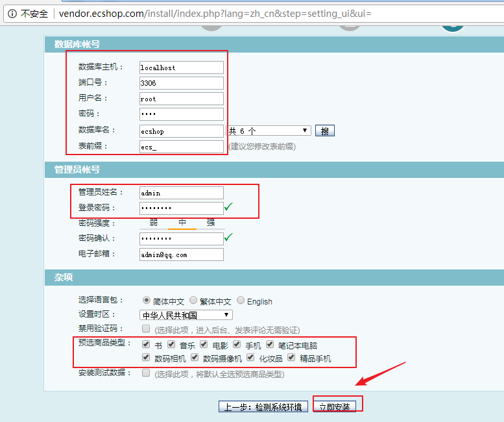Focus the 表前缀 ecs_ input field
The width and height of the screenshot is (504, 422).
[181, 147]
